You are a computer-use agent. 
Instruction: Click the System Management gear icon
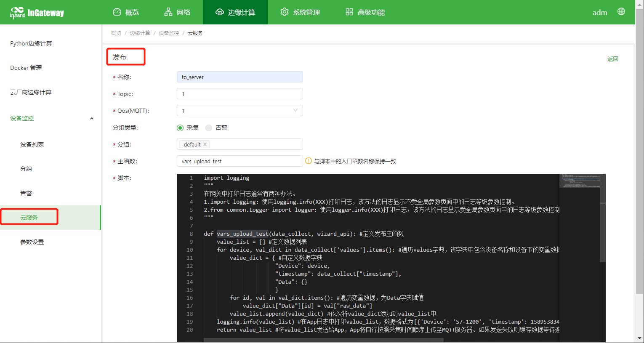click(285, 12)
